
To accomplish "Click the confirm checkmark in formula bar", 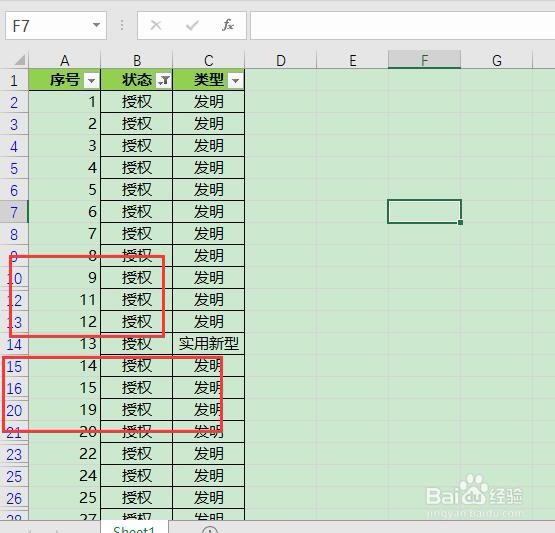I will click(x=192, y=25).
